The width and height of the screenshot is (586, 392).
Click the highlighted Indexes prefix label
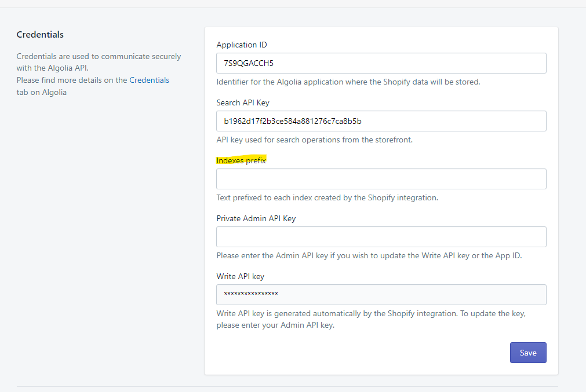pyautogui.click(x=241, y=160)
